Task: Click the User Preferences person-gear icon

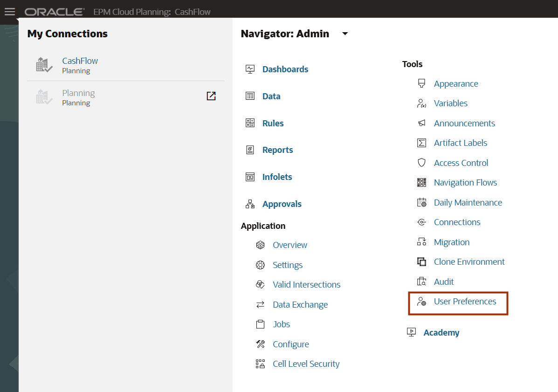Action: click(x=422, y=301)
